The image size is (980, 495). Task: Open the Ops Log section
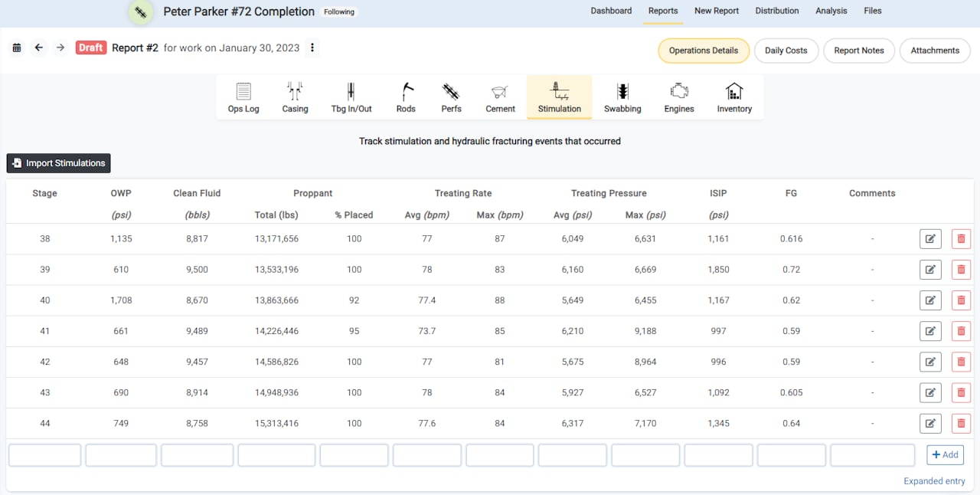[x=243, y=97]
